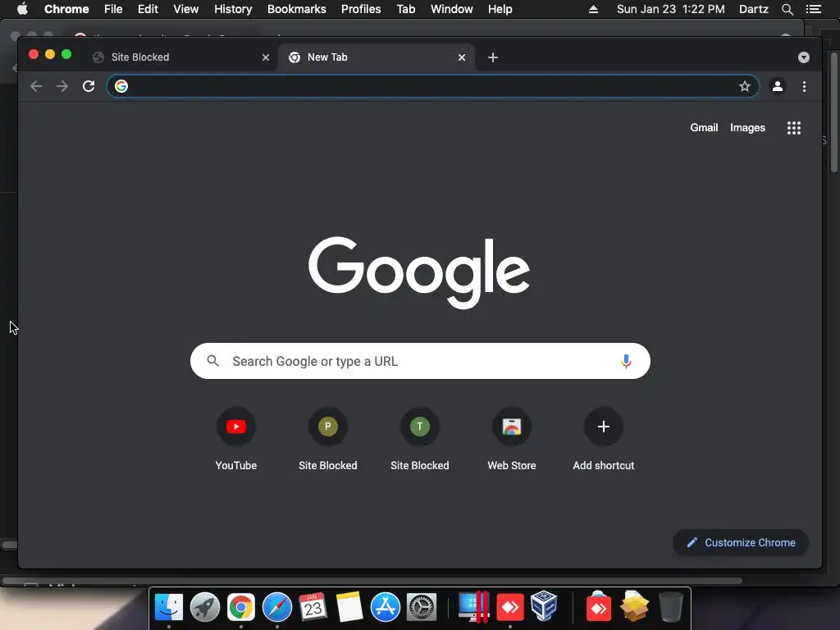Viewport: 840px width, 630px height.
Task: Click the background window's vertical scrollbar
Action: point(834,112)
